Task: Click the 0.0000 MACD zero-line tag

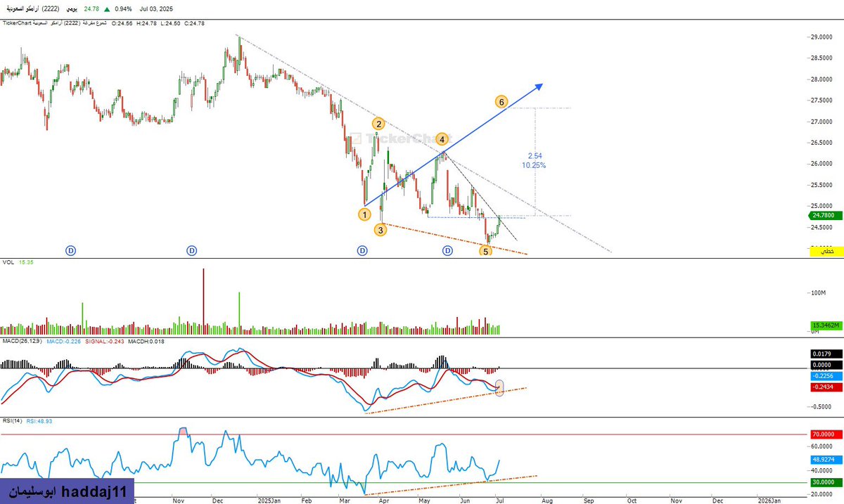Action: (826, 366)
